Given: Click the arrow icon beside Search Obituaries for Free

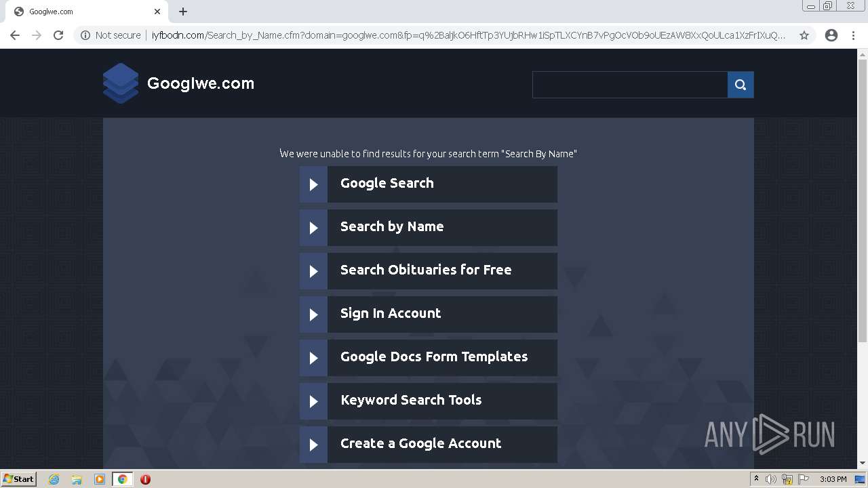Looking at the screenshot, I should pyautogui.click(x=313, y=271).
